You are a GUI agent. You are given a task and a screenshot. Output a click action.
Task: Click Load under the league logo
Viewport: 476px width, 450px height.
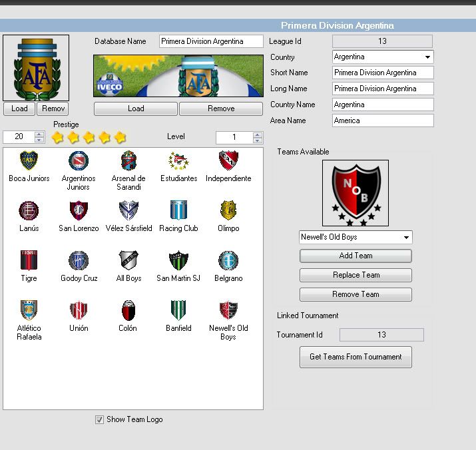click(x=19, y=109)
